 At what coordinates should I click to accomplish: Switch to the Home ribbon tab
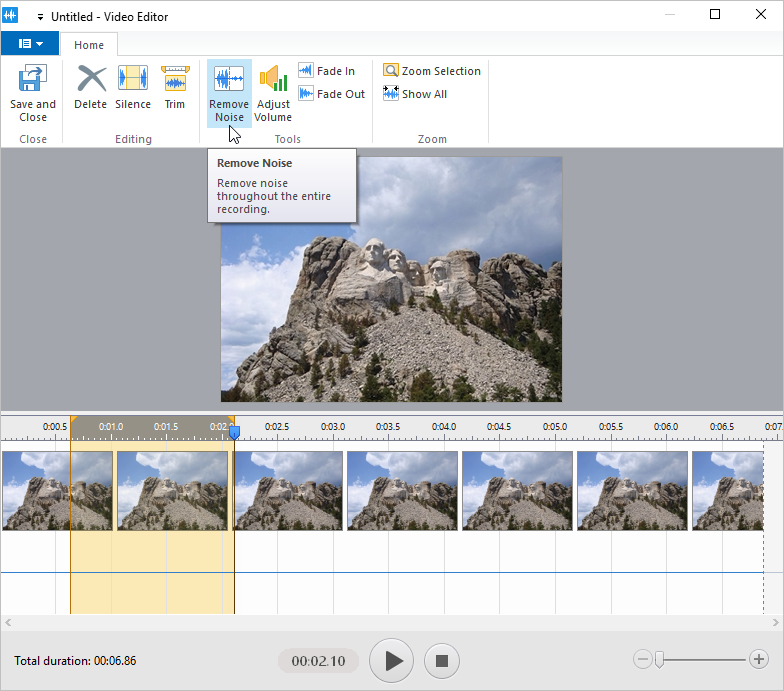[x=89, y=44]
